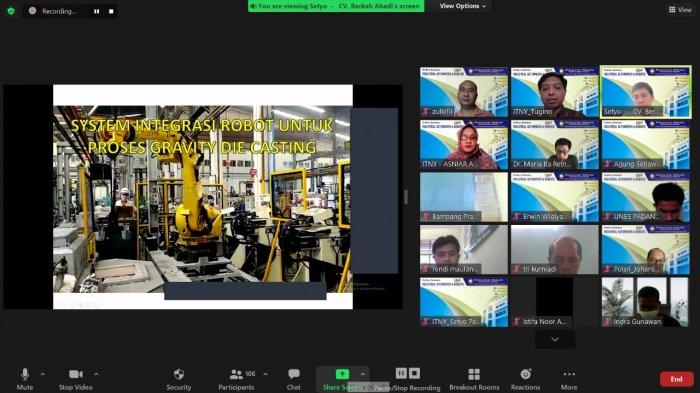
Task: Open the Reactions smiley icon
Action: pos(525,374)
